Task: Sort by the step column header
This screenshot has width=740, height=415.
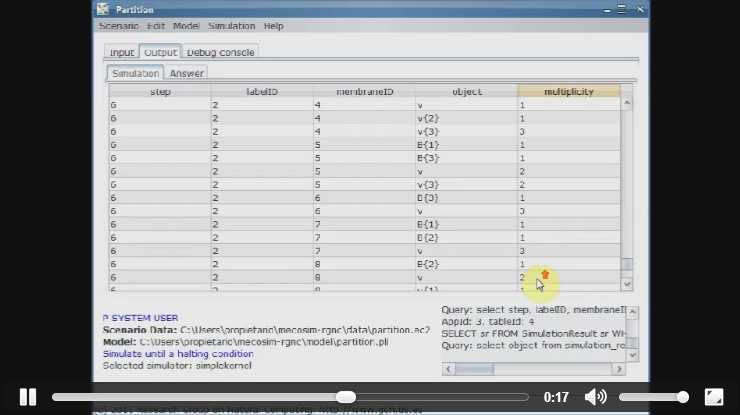Action: (160, 91)
